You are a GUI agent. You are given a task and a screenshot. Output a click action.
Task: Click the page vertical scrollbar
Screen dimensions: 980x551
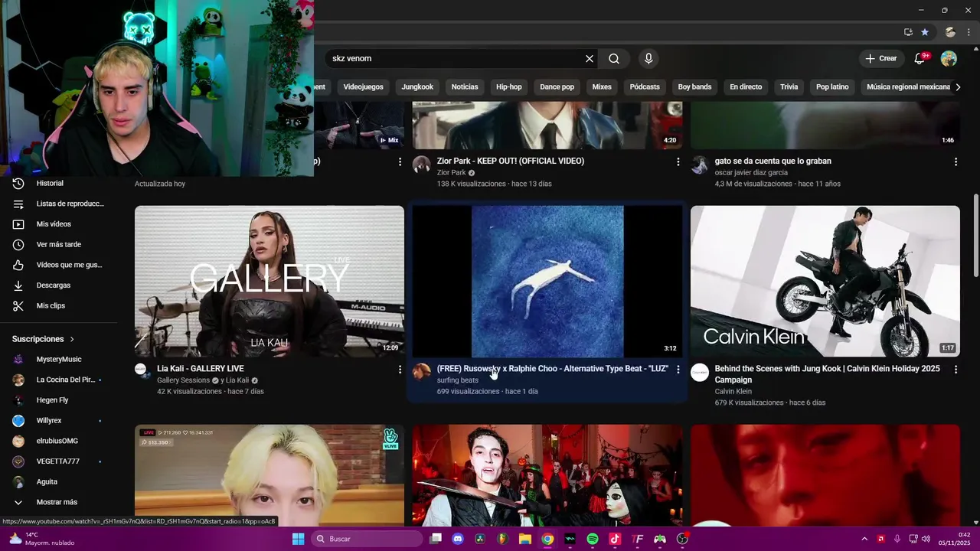(x=975, y=237)
